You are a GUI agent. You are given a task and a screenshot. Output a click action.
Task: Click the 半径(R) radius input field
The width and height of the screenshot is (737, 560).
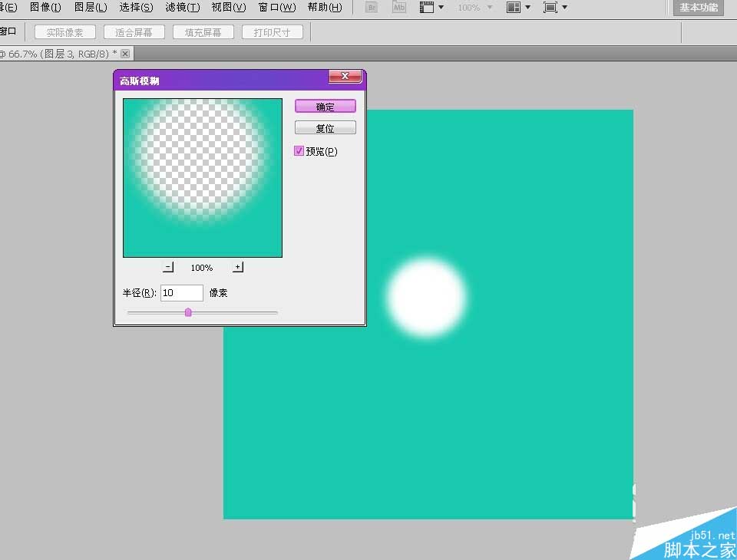point(181,293)
